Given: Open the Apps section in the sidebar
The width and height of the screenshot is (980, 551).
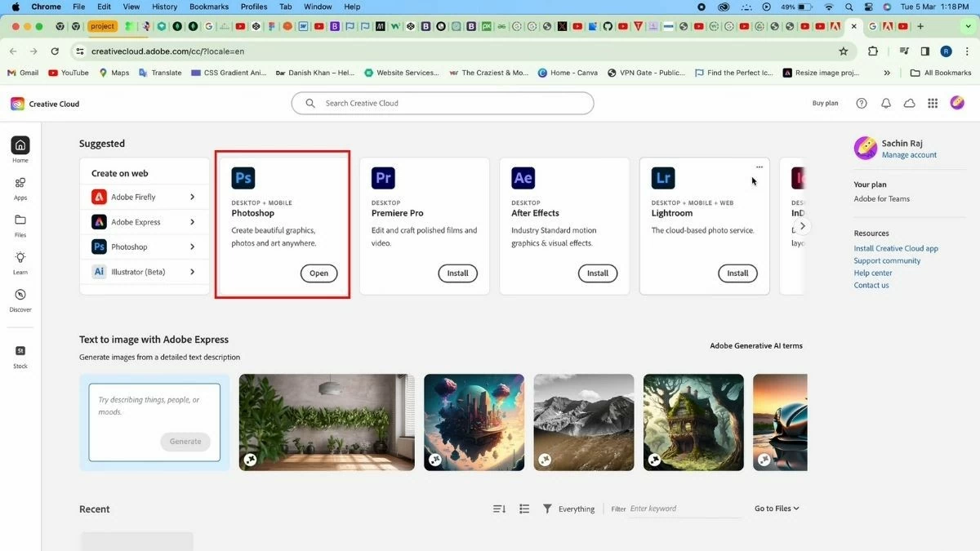Looking at the screenshot, I should [20, 188].
